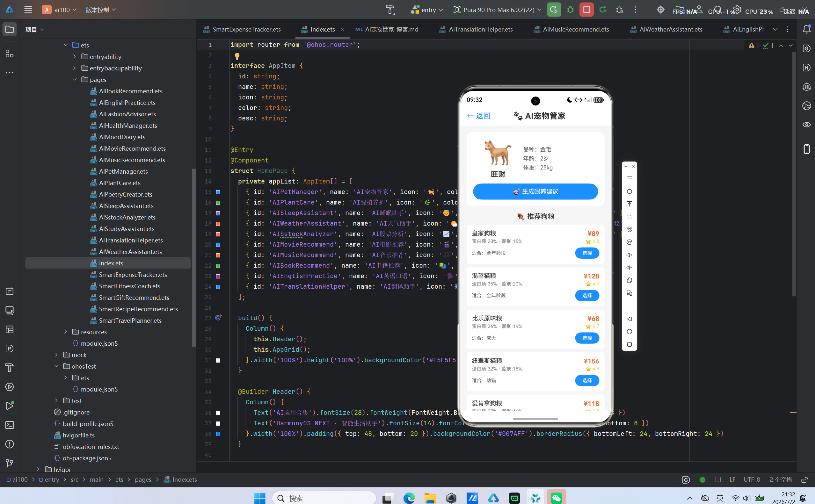Viewport: 815px width, 504px height.
Task: Tap emulator recent apps square button
Action: click(629, 344)
